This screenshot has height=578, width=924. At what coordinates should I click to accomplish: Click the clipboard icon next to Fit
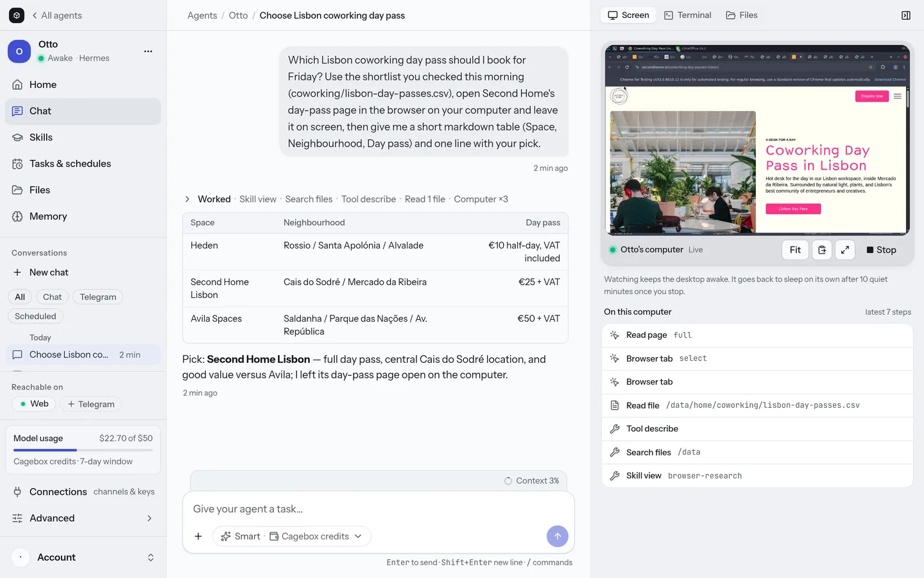coord(822,250)
